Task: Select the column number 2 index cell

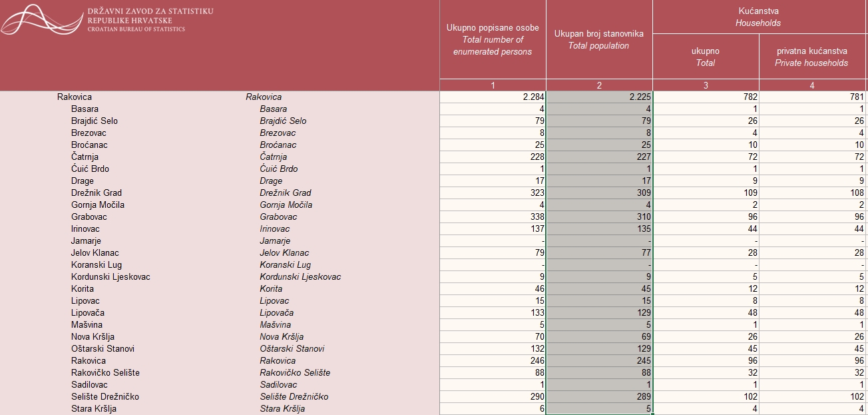Action: [599, 85]
